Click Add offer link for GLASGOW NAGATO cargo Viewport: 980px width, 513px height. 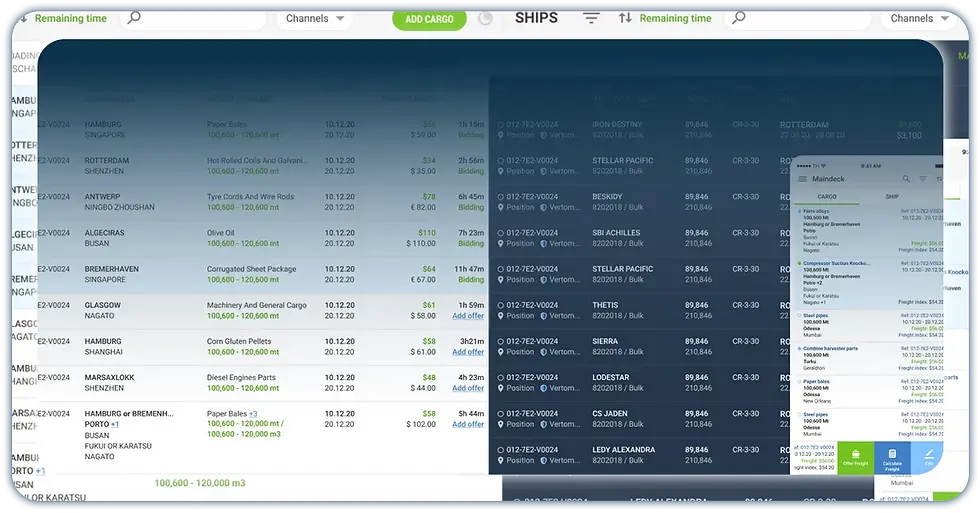(468, 316)
